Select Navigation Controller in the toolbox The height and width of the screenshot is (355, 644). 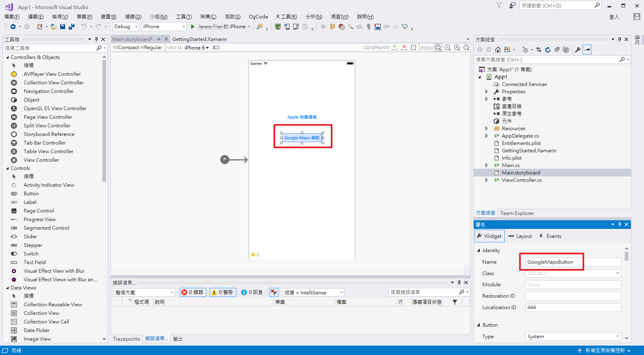pyautogui.click(x=49, y=91)
